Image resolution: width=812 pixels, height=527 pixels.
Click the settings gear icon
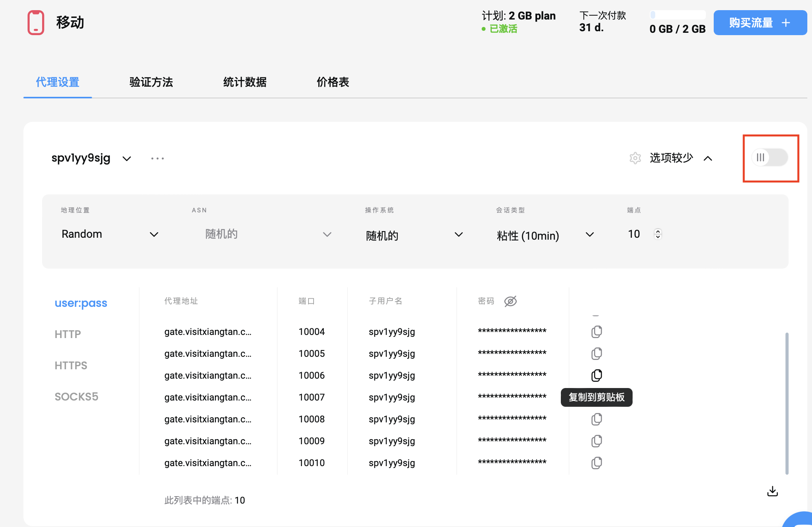coord(635,158)
